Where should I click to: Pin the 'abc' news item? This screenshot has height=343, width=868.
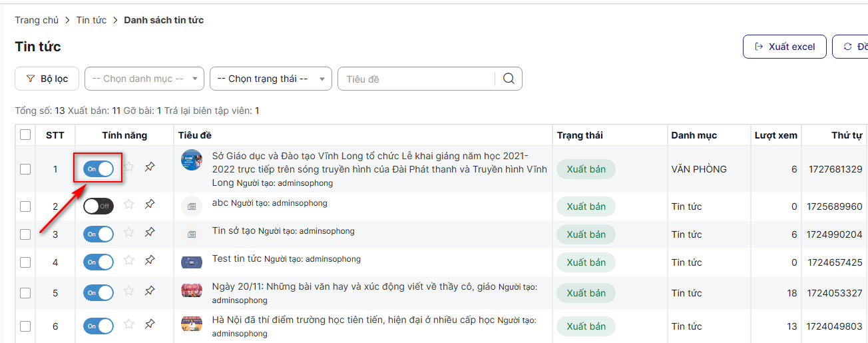coord(150,204)
